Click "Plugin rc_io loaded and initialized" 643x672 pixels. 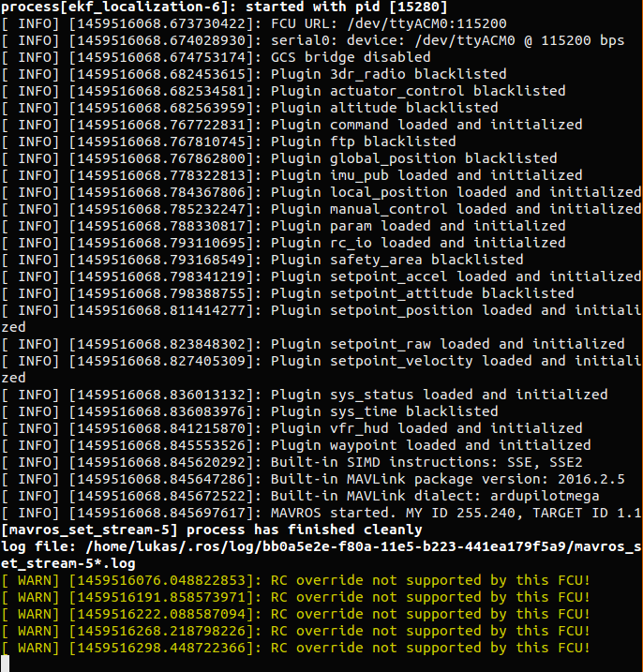tap(418, 243)
